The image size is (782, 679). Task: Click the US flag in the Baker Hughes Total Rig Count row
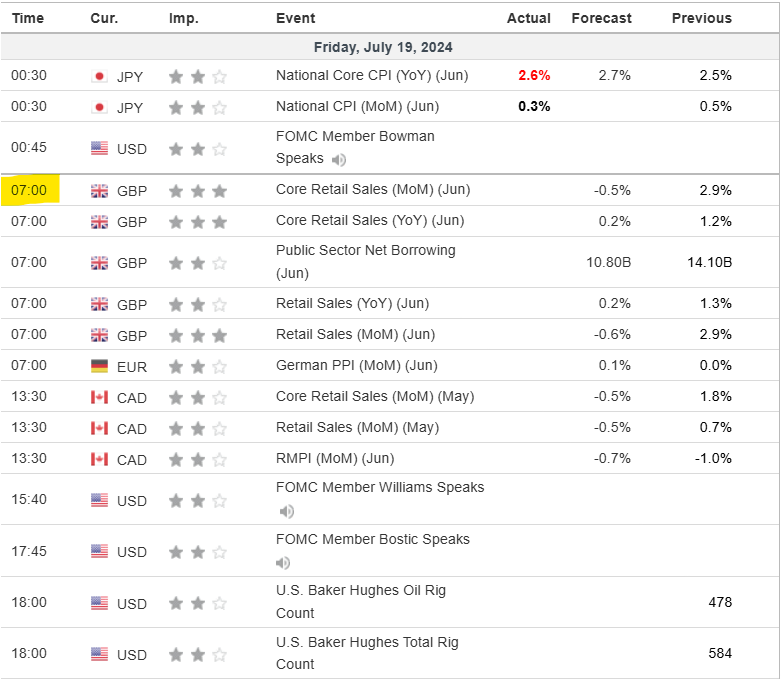coord(99,655)
